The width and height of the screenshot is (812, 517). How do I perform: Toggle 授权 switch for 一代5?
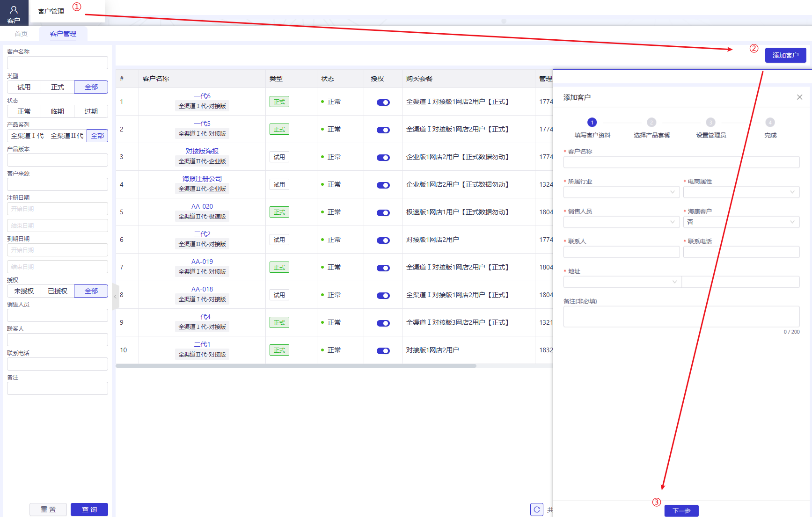(x=383, y=130)
